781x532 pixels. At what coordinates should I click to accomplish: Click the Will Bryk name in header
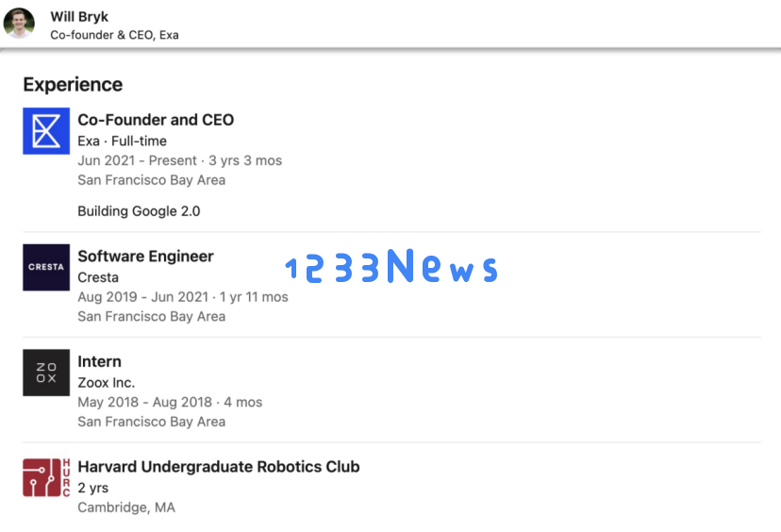point(79,17)
